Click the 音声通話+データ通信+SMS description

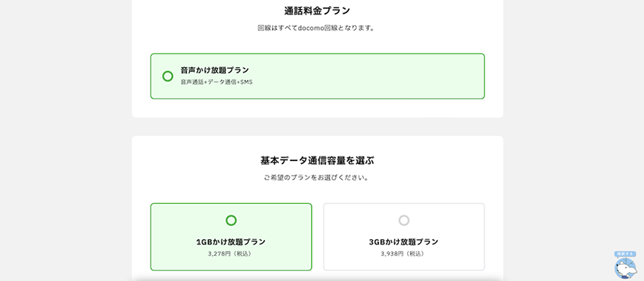(216, 82)
